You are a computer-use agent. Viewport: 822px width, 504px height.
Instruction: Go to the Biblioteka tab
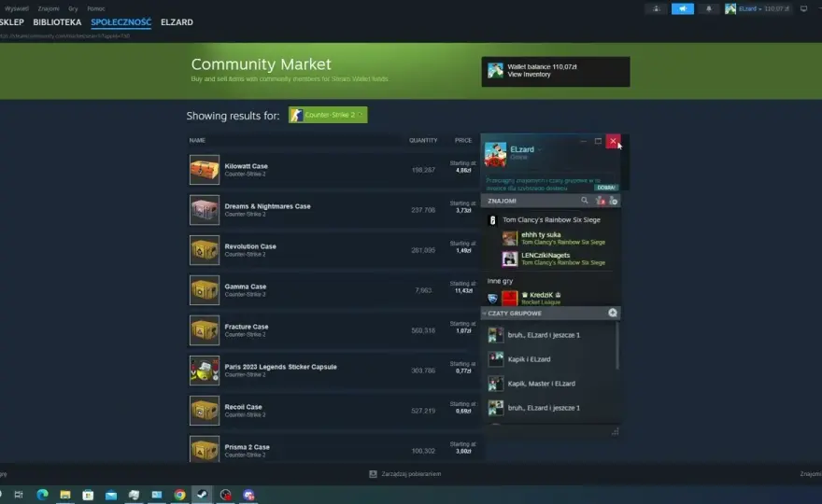(57, 22)
